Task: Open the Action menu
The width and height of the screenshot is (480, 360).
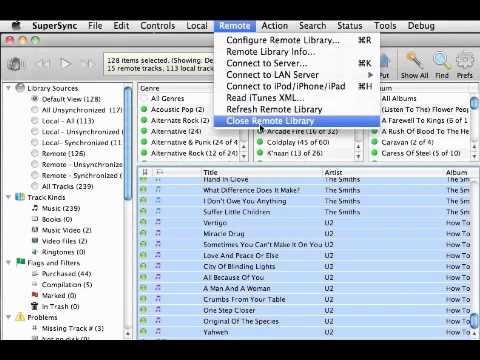Action: [275, 26]
